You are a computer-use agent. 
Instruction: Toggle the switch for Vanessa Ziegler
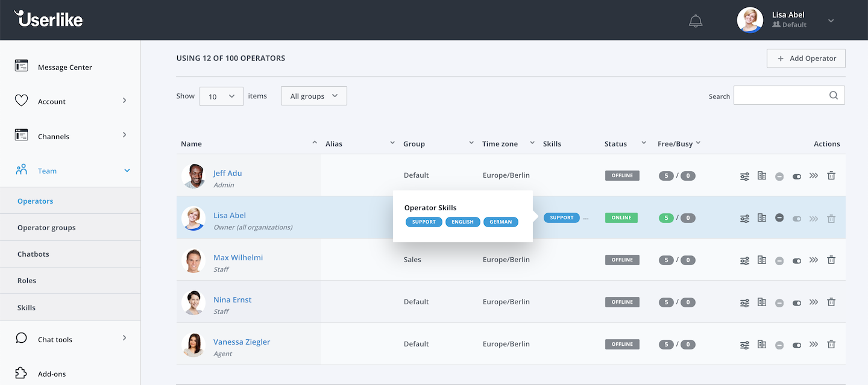coord(797,345)
